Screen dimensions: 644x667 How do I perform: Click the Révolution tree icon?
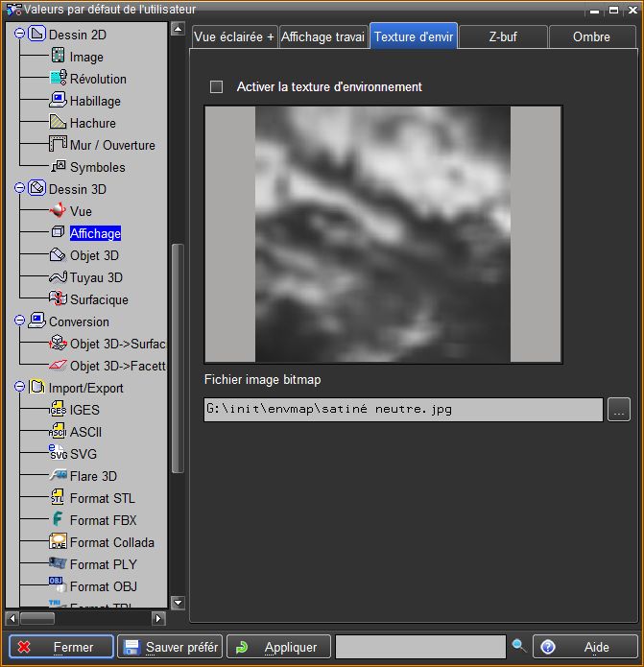click(x=58, y=79)
